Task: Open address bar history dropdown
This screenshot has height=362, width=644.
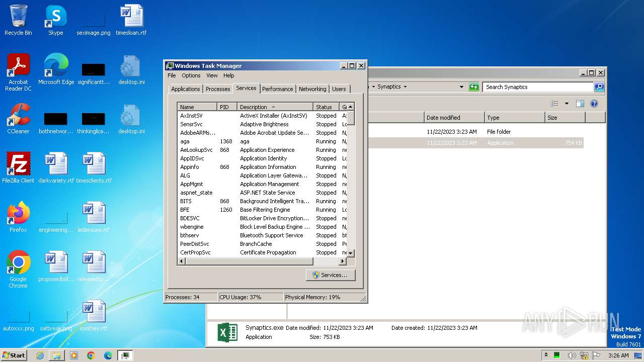Action: (461, 87)
